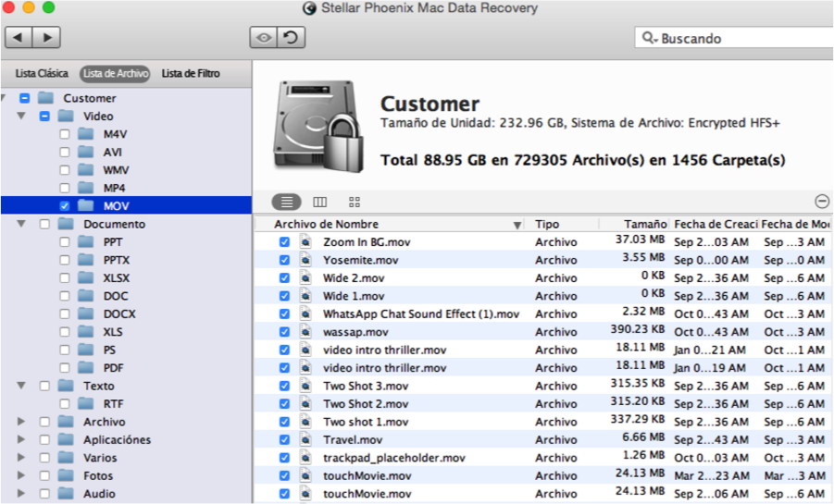Collapse the Documento folder tree
The height and width of the screenshot is (504, 834).
[x=21, y=224]
